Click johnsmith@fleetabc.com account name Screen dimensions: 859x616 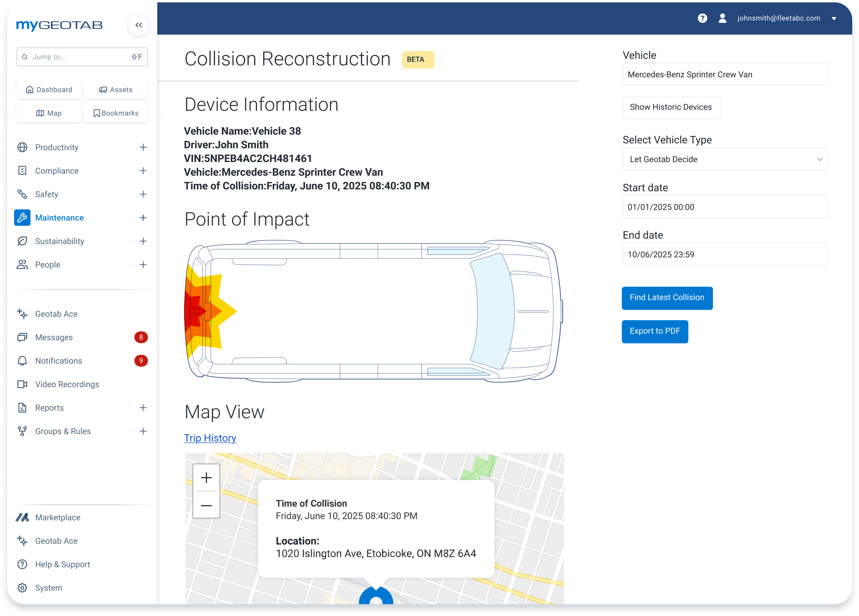779,18
